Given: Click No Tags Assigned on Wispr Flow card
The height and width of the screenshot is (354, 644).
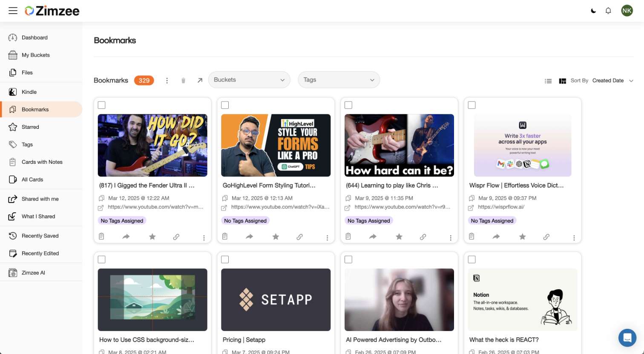Looking at the screenshot, I should 492,221.
